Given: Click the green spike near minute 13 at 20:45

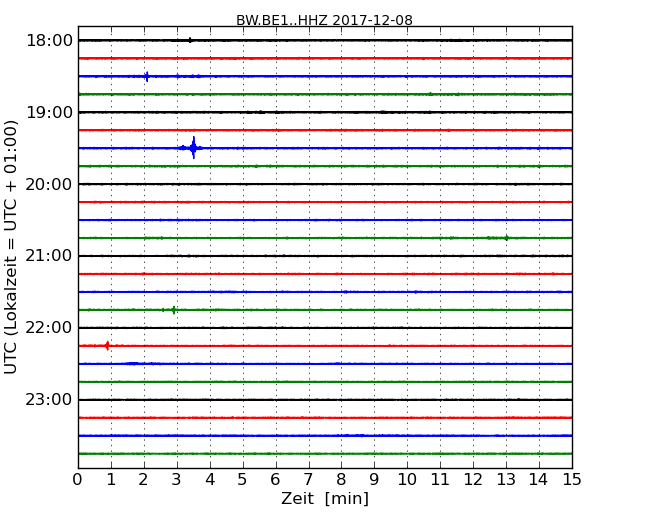Looking at the screenshot, I should click(507, 238).
